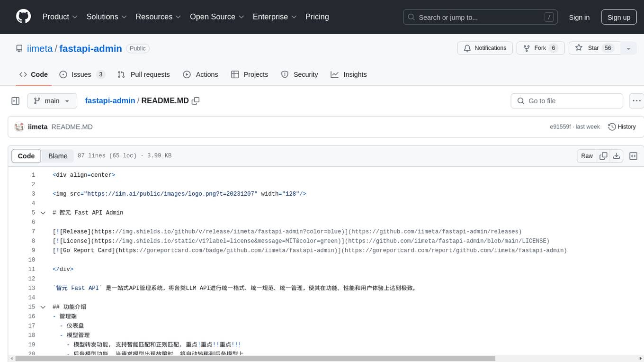Open the GitHub home logo
This screenshot has height=362, width=644.
23,17
